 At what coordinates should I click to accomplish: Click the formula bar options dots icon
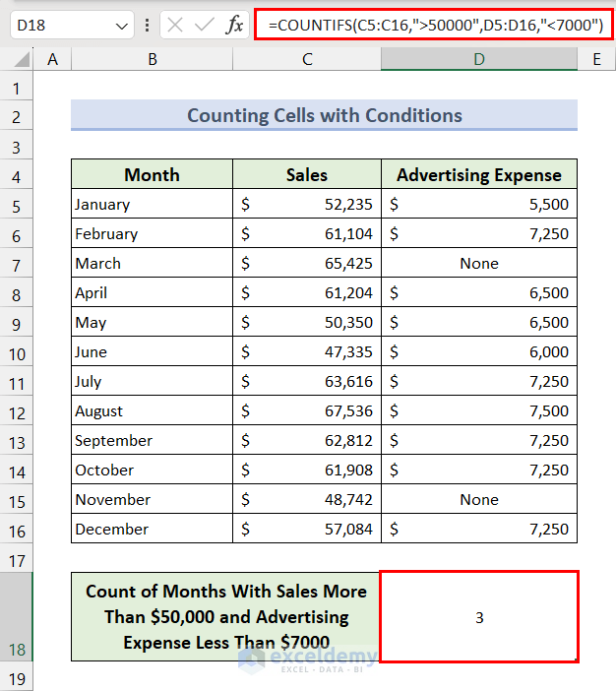click(147, 25)
